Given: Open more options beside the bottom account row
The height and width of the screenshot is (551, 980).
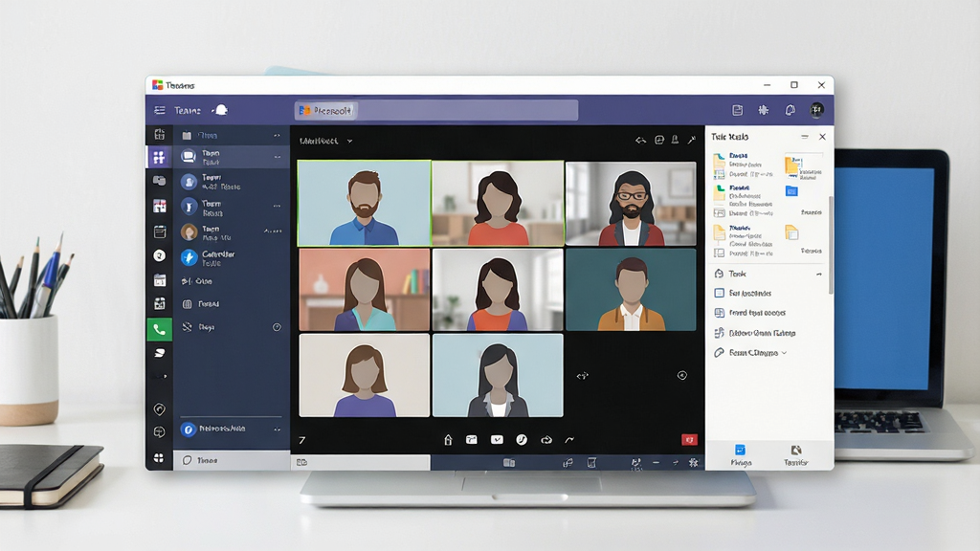Looking at the screenshot, I should [277, 430].
